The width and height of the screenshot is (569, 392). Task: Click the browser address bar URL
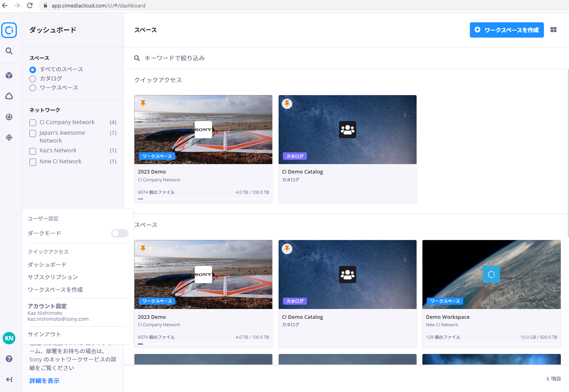[98, 5]
